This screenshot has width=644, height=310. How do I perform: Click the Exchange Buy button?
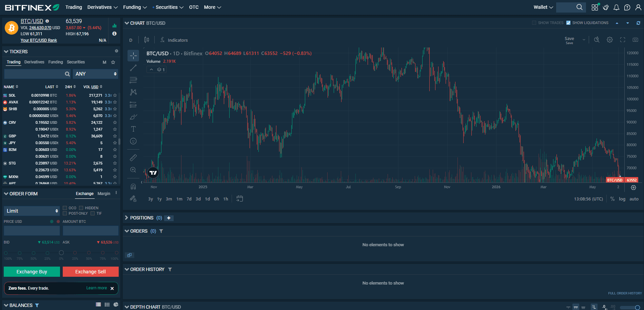coord(32,272)
